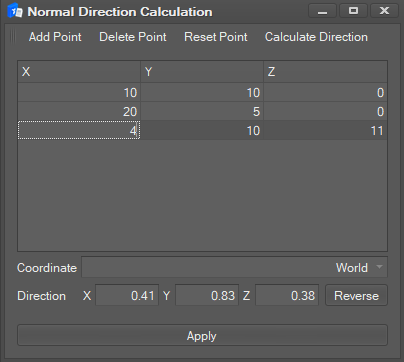The image size is (404, 362).
Task: Open the Coordinate World dropdown arrow
Action: click(x=379, y=267)
